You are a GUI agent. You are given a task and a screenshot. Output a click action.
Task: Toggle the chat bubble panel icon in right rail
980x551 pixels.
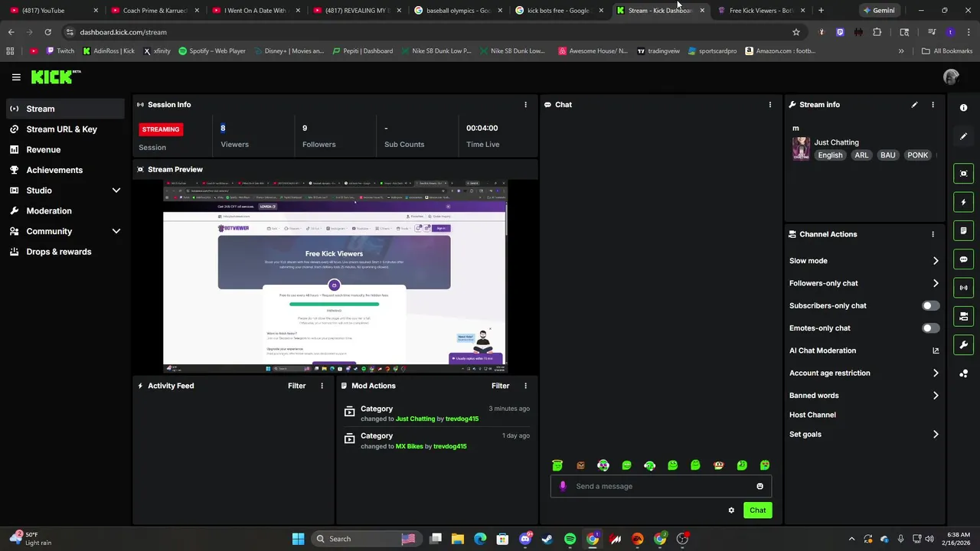coord(963,259)
